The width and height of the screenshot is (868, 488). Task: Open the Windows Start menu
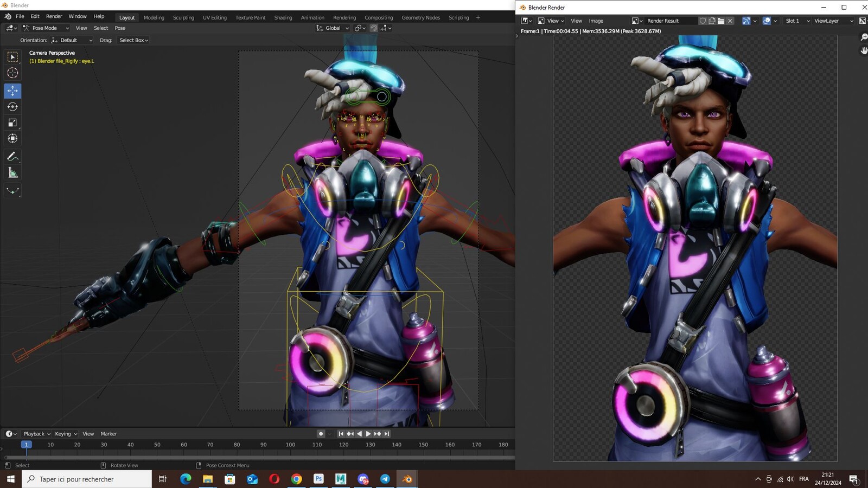[10, 479]
